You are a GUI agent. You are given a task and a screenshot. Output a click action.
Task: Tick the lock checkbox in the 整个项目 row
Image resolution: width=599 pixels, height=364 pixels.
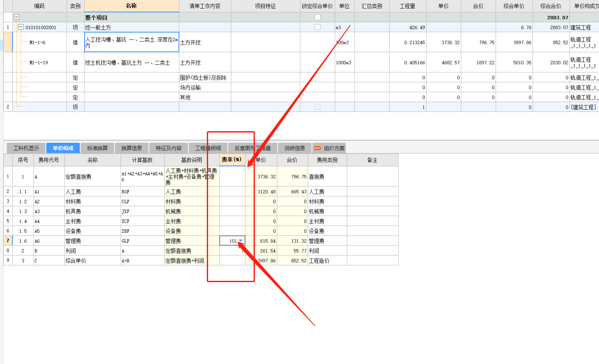click(x=318, y=17)
